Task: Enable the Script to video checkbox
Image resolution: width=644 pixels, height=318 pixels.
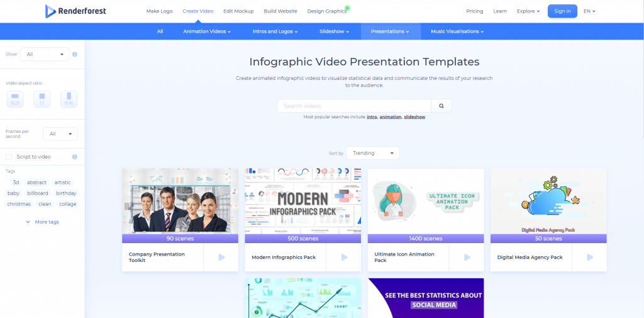Action: pyautogui.click(x=9, y=157)
